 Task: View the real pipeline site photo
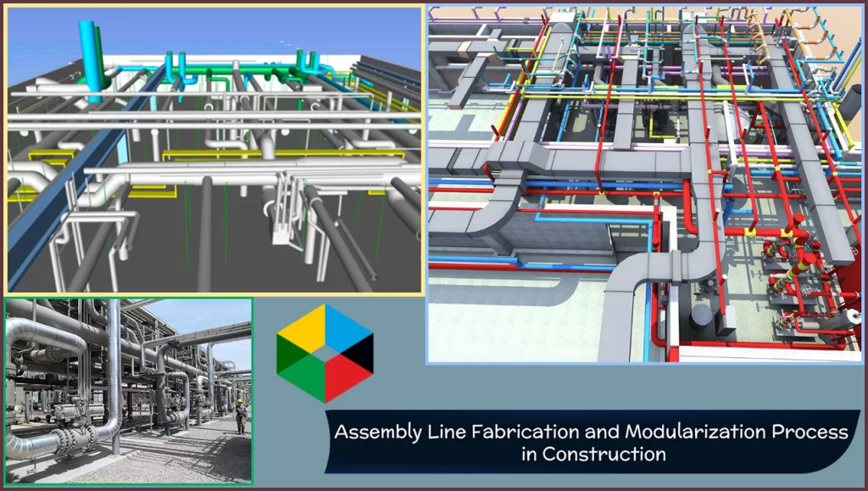tap(128, 390)
